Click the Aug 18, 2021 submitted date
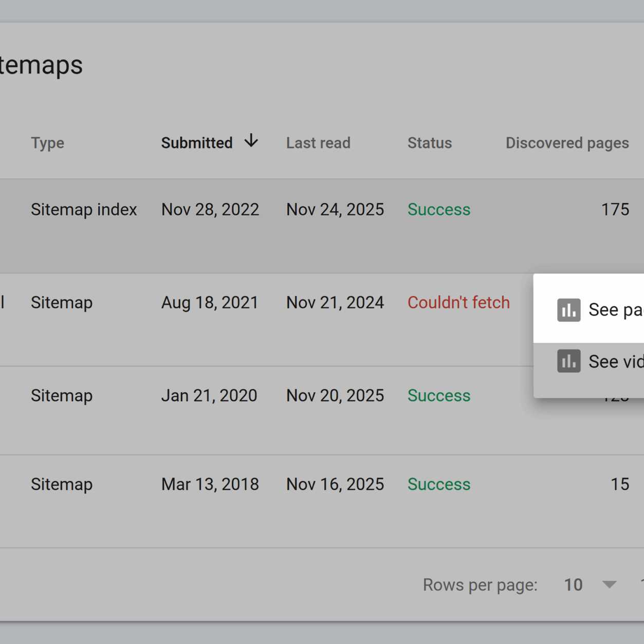 pyautogui.click(x=210, y=303)
